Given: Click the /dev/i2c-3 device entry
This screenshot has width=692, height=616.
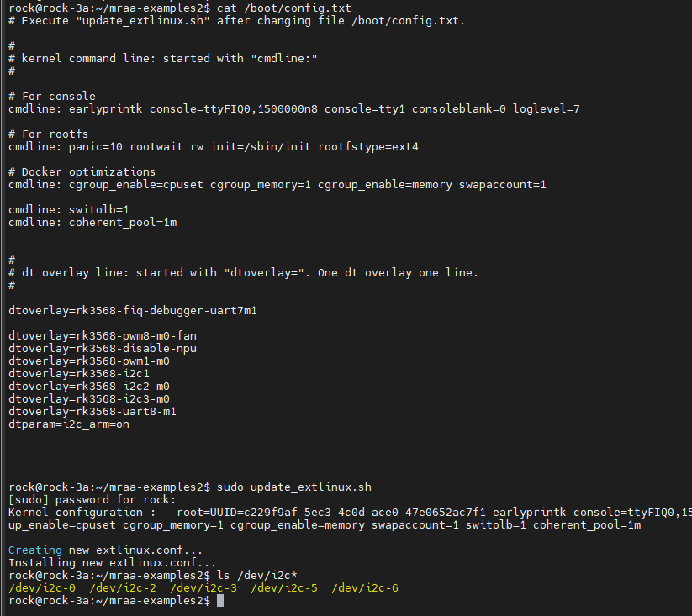Looking at the screenshot, I should (203, 588).
